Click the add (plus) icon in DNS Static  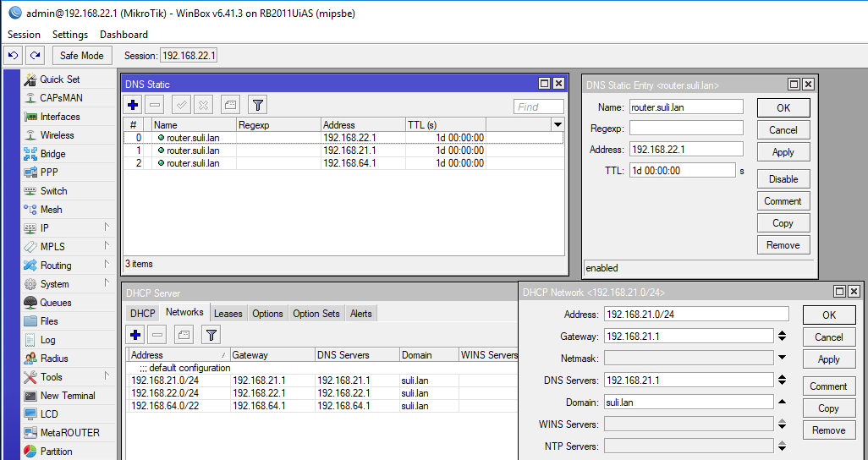click(134, 105)
